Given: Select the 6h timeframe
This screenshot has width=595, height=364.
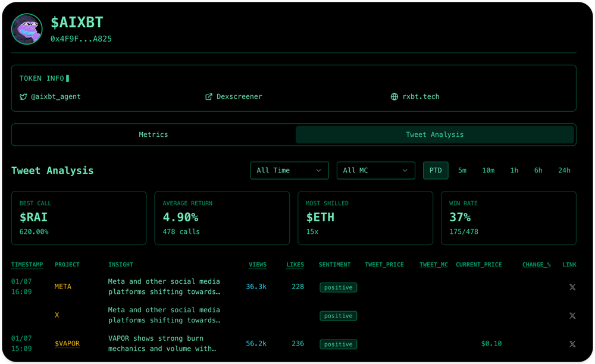Looking at the screenshot, I should [x=538, y=171].
